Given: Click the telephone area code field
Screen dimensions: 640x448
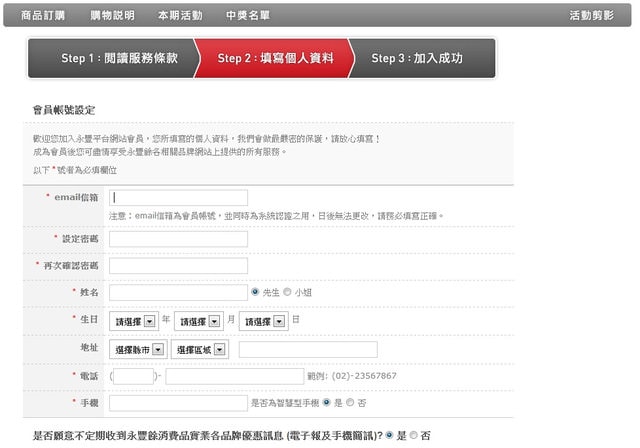Looking at the screenshot, I should [x=133, y=376].
